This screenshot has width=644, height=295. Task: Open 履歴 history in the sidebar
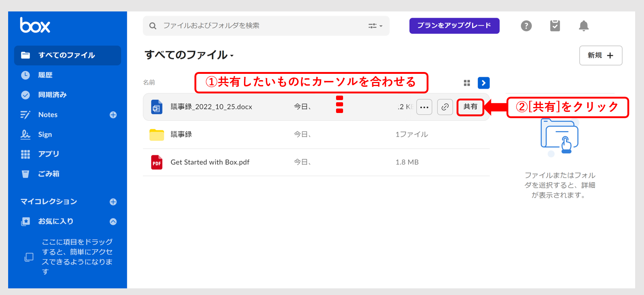45,75
